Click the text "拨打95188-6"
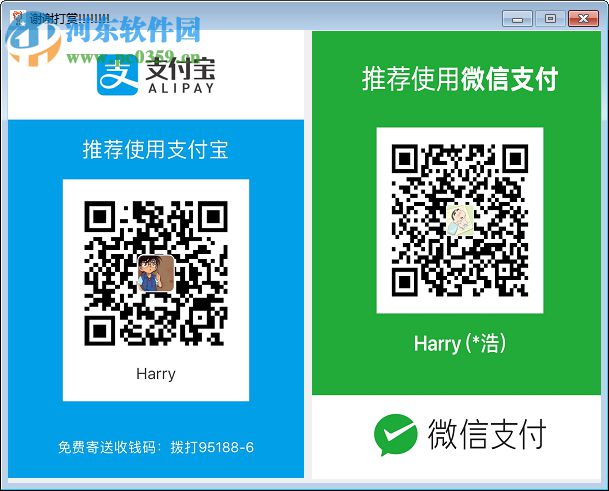Screen dimensions: 609x491 (212, 447)
